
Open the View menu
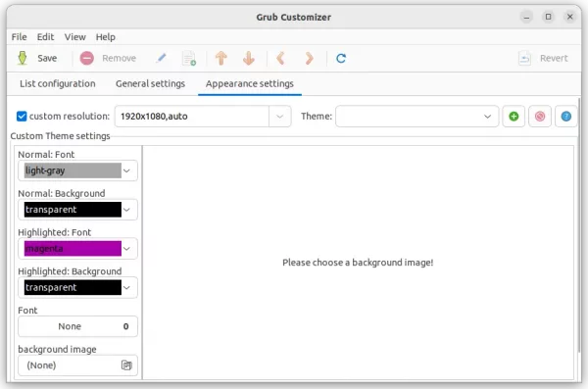point(75,37)
